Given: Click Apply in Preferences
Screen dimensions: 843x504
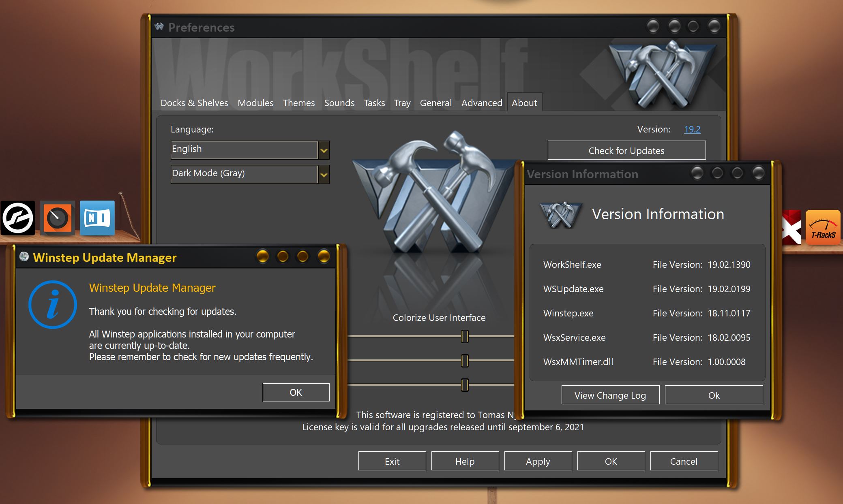Looking at the screenshot, I should (x=538, y=461).
